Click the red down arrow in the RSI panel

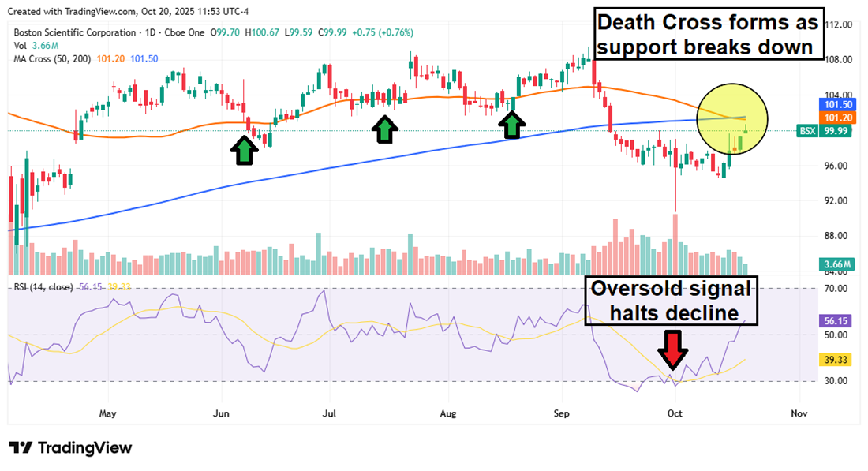pos(672,350)
